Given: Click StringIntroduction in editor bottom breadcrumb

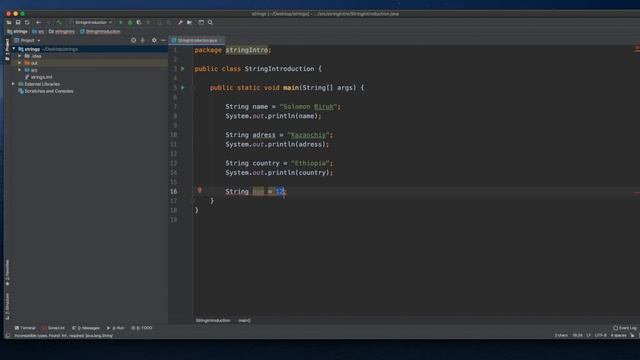Looking at the screenshot, I should tap(213, 320).
